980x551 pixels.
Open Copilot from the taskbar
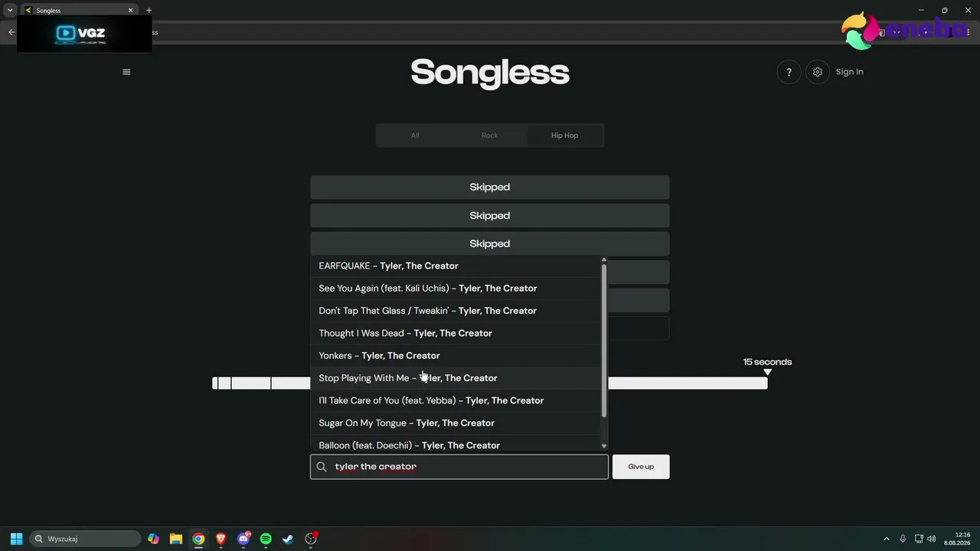154,539
